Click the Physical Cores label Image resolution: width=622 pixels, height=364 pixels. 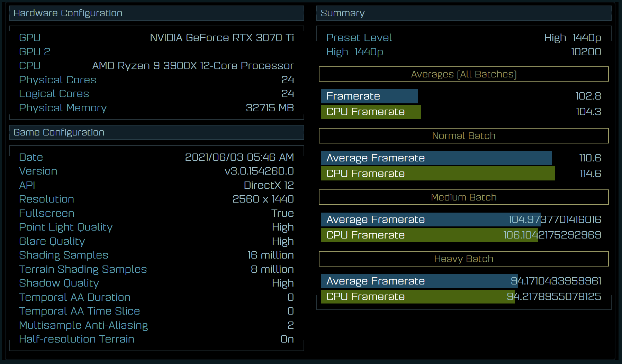click(x=57, y=80)
